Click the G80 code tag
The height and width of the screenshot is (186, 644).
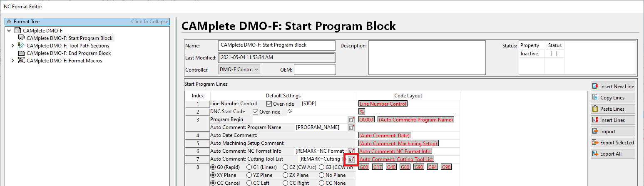(x=405, y=167)
